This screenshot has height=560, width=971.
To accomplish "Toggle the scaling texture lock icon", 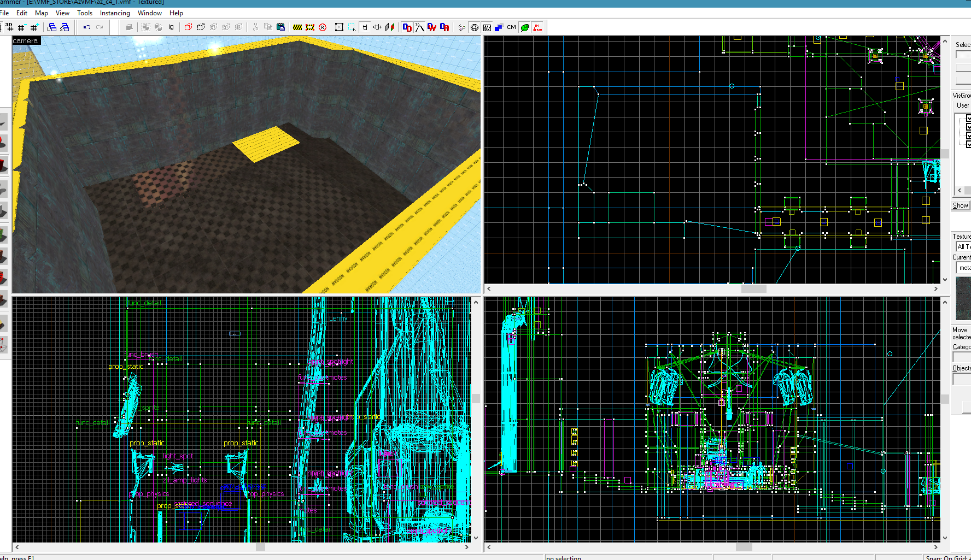I will pyautogui.click(x=377, y=27).
